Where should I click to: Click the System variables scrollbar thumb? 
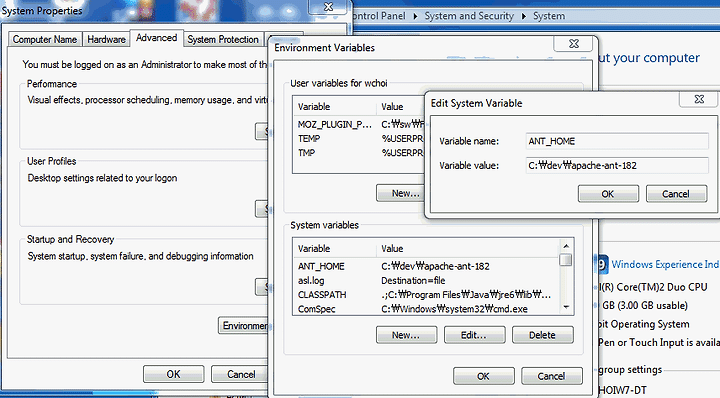pyautogui.click(x=566, y=260)
